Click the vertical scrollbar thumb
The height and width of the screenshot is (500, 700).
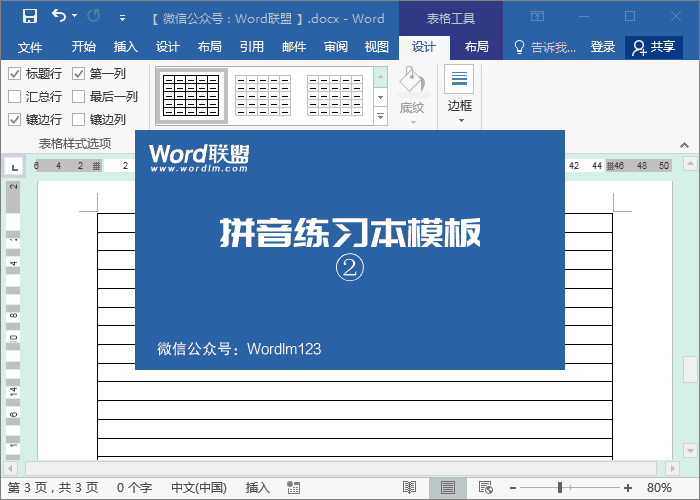click(690, 369)
